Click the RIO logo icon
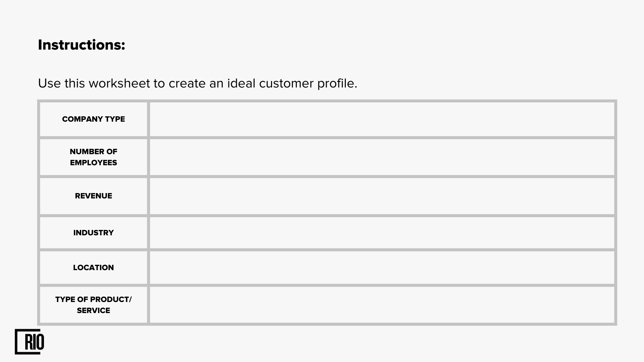Viewport: 644px width, 362px height. pos(30,342)
